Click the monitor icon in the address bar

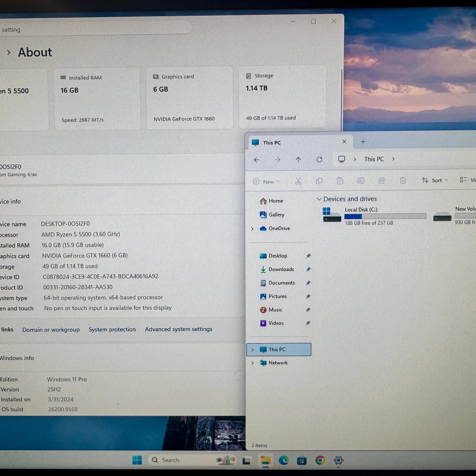[x=341, y=159]
